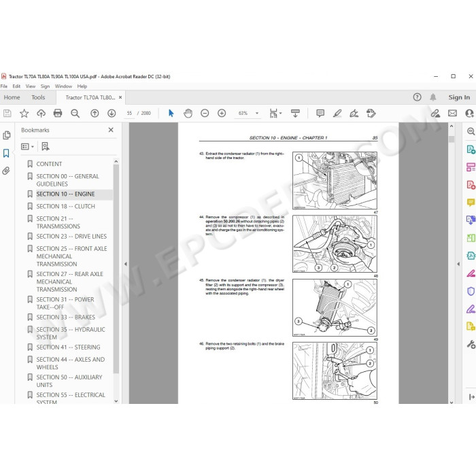Share a link to the file
476x476 pixels.
[435, 114]
